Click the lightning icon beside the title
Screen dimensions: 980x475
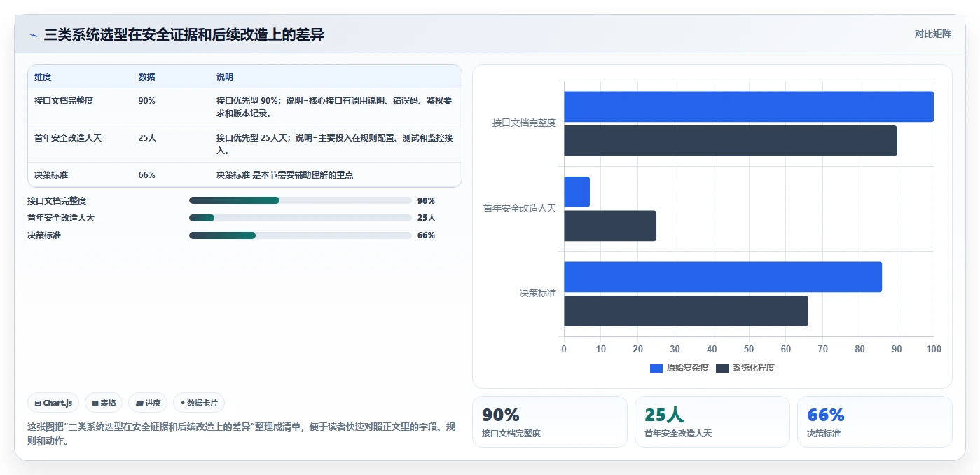tap(33, 34)
